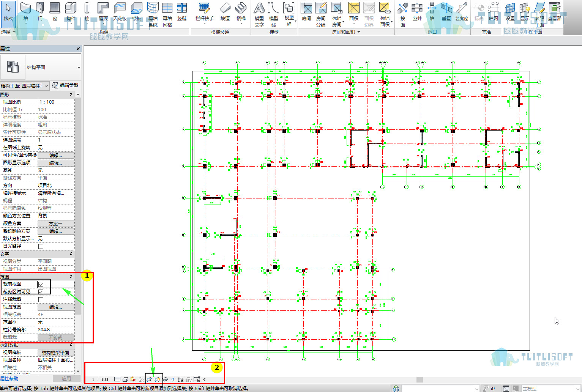Open the 属性帮助 link
Image resolution: width=582 pixels, height=392 pixels.
[x=9, y=378]
